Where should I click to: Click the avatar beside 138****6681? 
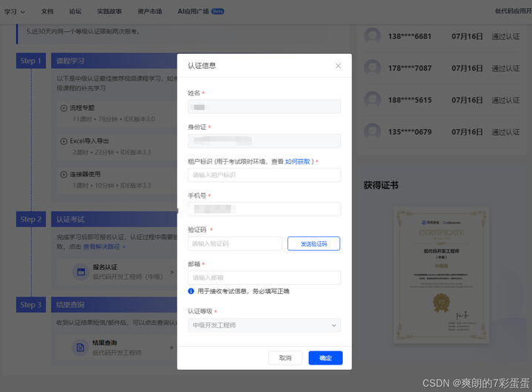(372, 36)
